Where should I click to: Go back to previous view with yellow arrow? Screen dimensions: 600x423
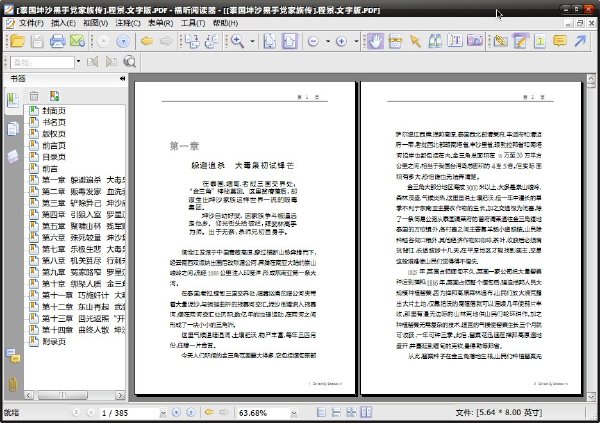point(147,41)
